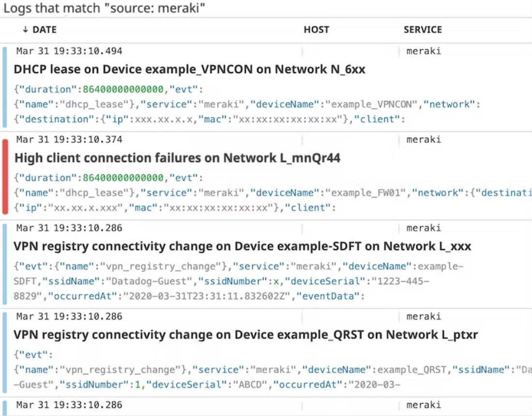532x416 pixels.
Task: Click the HOST column header
Action: coord(316,30)
